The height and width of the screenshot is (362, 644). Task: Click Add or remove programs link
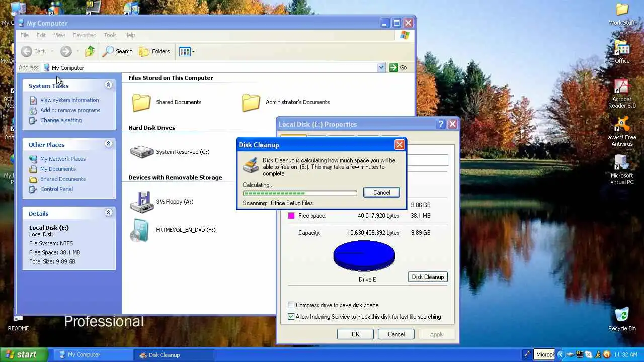[70, 110]
